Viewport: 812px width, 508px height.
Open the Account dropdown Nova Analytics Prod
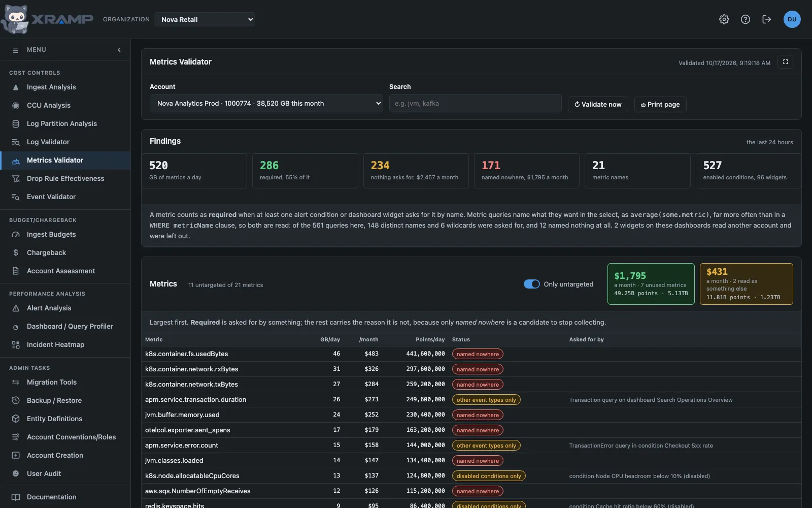point(266,103)
